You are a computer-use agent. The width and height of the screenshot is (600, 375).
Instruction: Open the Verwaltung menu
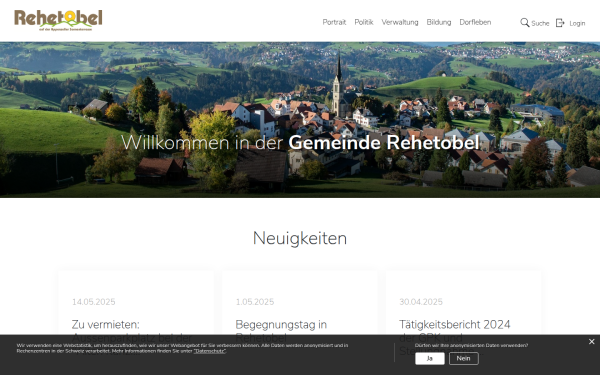point(400,22)
